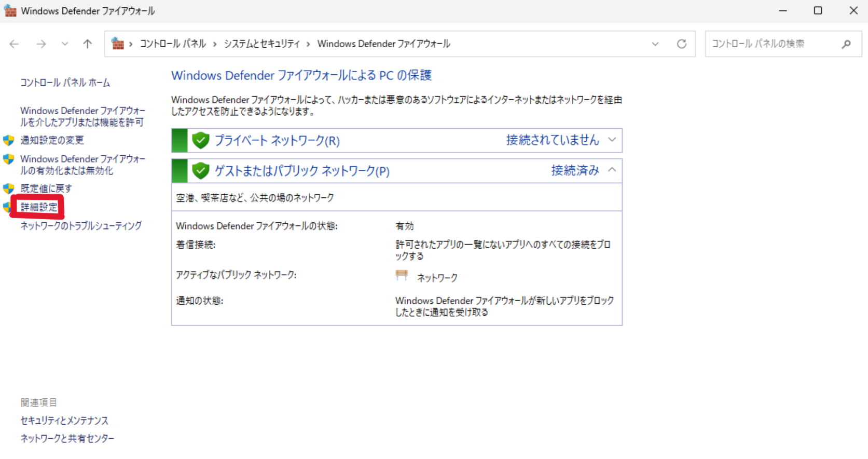This screenshot has width=868, height=459.
Task: Click the search magnifier icon
Action: [x=846, y=44]
